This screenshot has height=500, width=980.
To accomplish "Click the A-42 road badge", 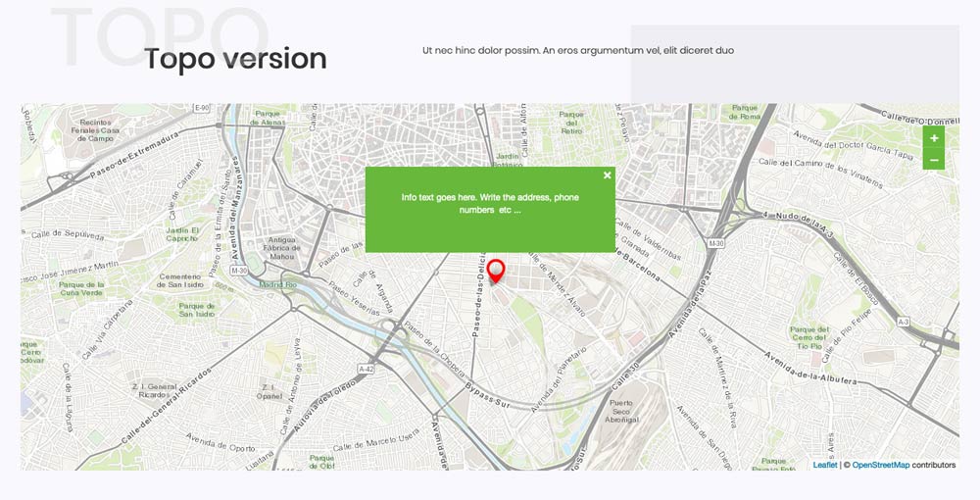I will (x=366, y=369).
